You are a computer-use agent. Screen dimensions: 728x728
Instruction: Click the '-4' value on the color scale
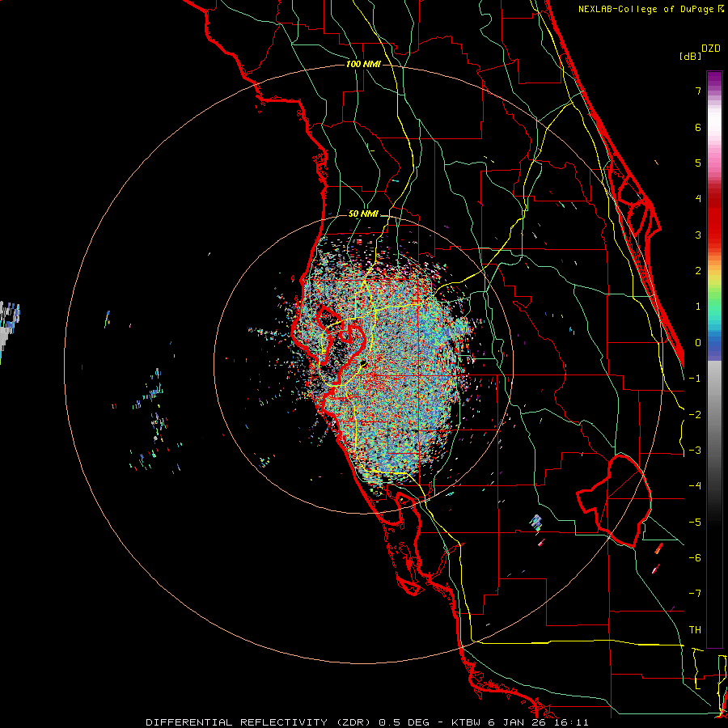[695, 485]
